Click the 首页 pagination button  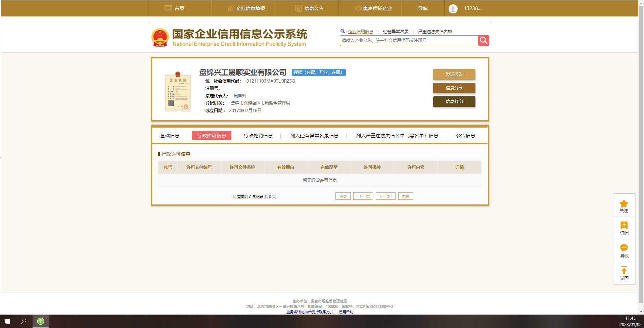coord(343,196)
